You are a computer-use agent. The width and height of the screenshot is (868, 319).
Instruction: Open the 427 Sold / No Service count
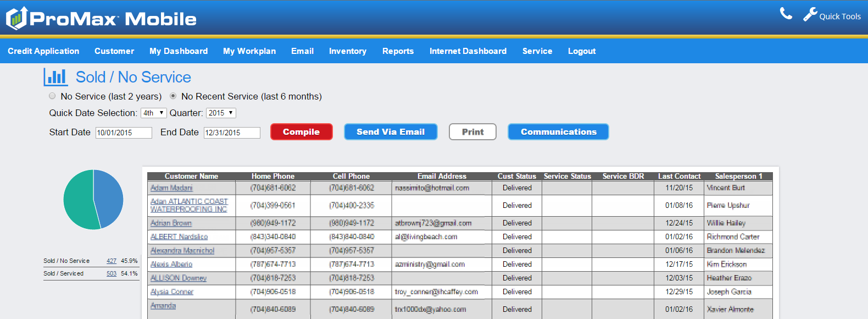pyautogui.click(x=112, y=261)
